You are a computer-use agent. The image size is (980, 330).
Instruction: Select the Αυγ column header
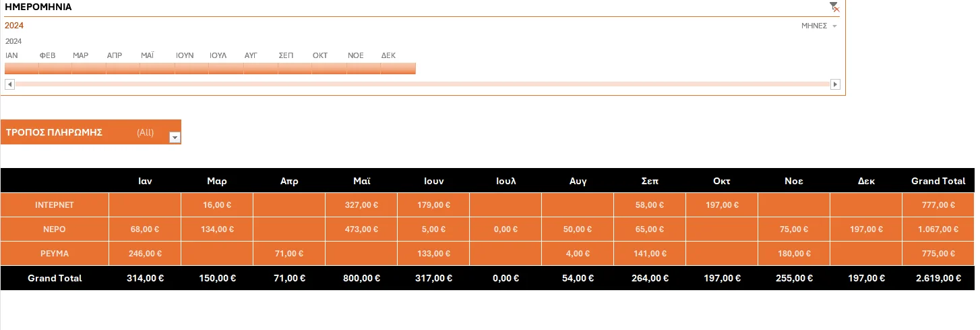click(x=578, y=181)
